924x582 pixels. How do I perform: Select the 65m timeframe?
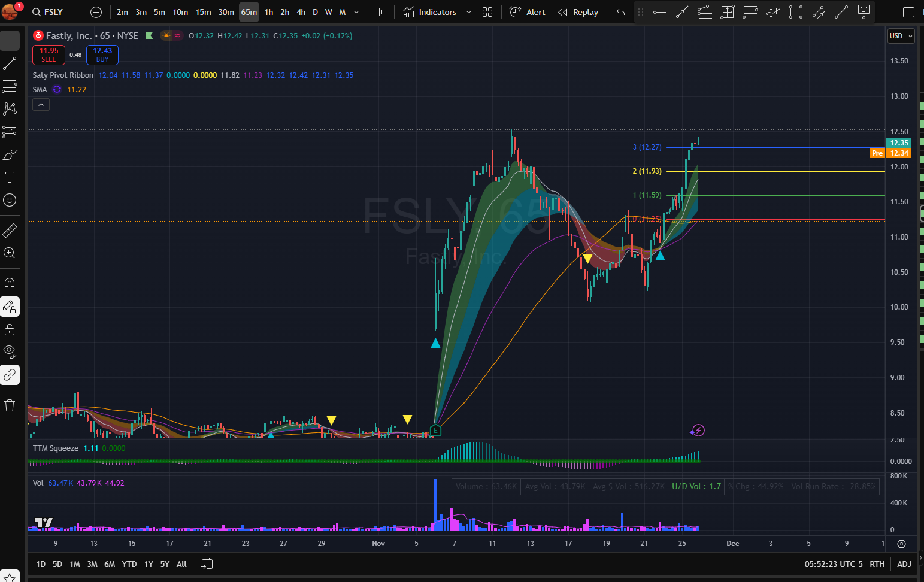click(249, 12)
